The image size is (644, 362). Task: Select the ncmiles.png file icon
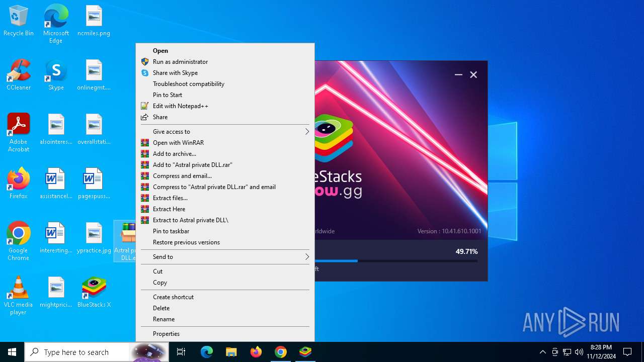(x=94, y=21)
